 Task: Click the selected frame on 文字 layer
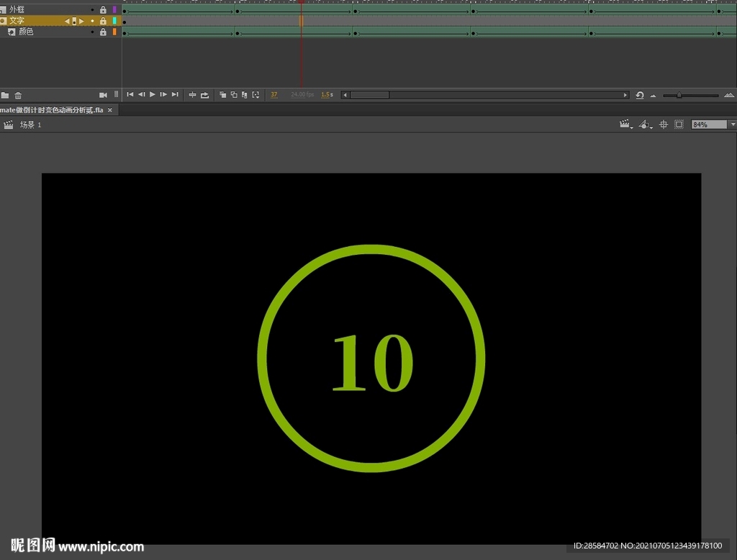coord(302,21)
